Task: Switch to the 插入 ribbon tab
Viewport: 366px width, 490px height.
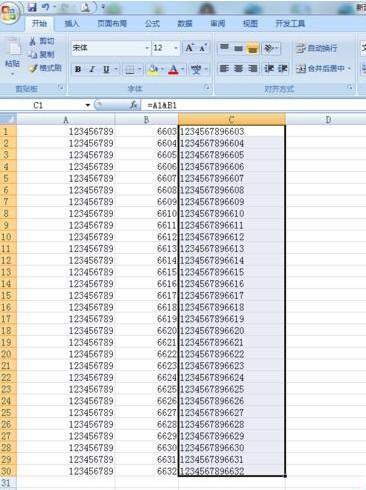Action: click(x=71, y=23)
